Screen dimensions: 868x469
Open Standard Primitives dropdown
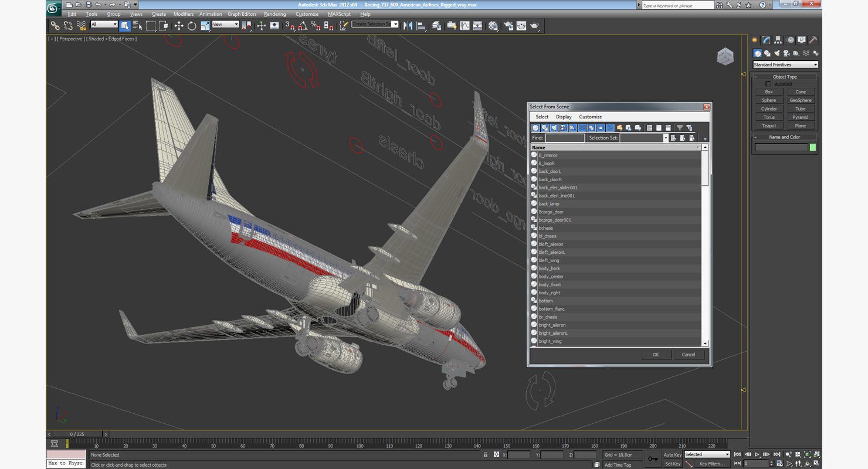point(785,64)
